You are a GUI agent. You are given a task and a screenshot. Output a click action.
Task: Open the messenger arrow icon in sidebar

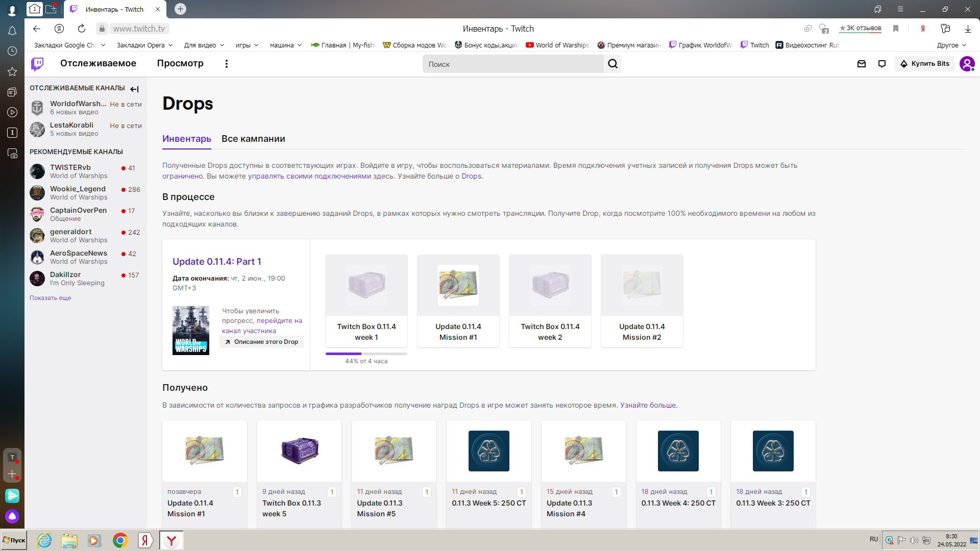[x=12, y=495]
